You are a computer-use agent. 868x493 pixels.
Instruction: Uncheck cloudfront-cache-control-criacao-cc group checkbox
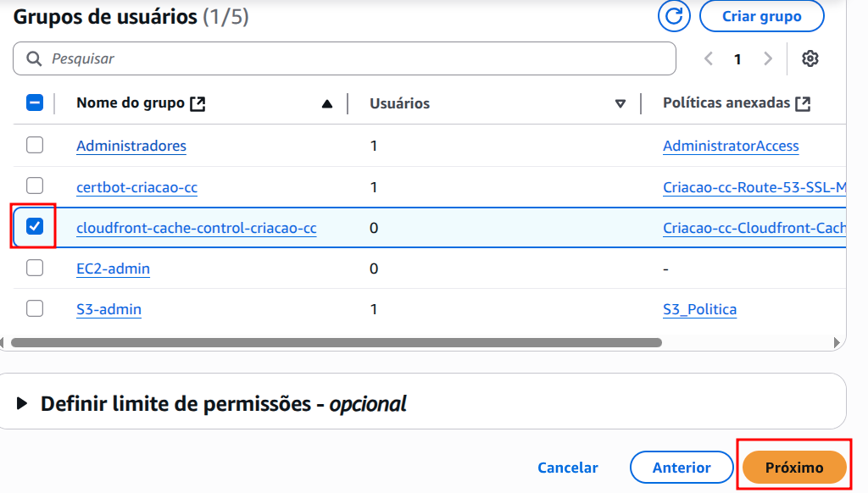(x=35, y=227)
